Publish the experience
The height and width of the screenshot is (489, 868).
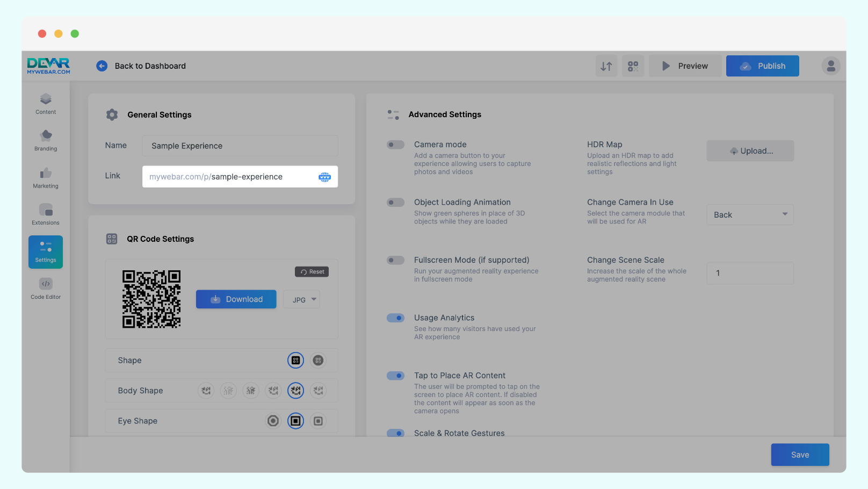click(762, 66)
